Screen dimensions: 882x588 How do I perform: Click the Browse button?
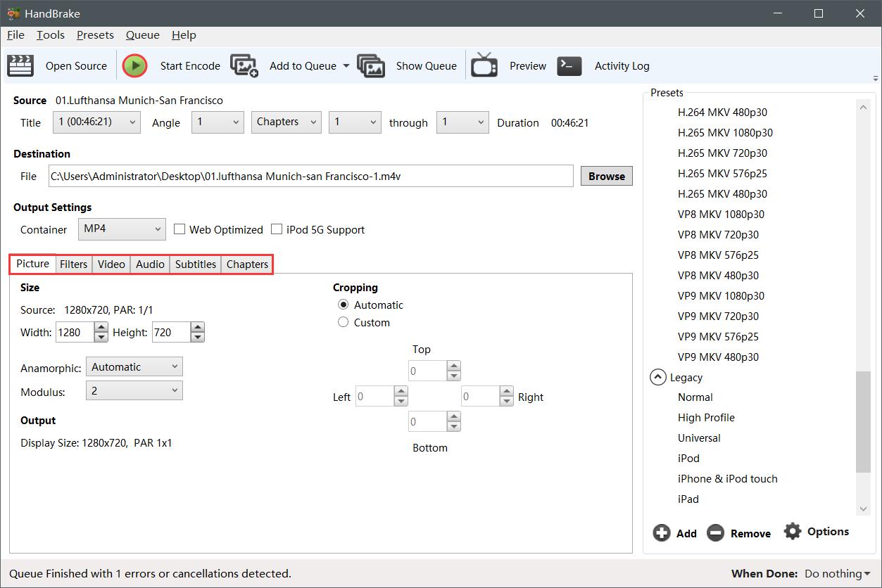606,176
